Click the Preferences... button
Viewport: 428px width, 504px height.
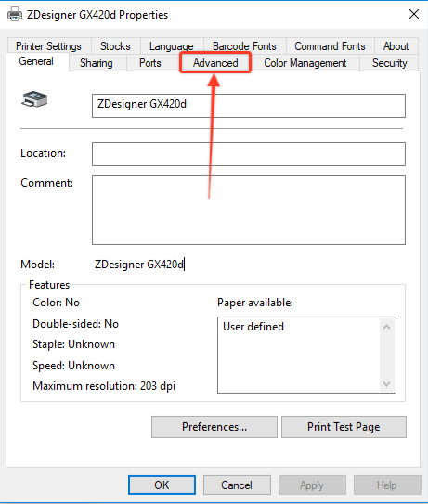tap(214, 427)
